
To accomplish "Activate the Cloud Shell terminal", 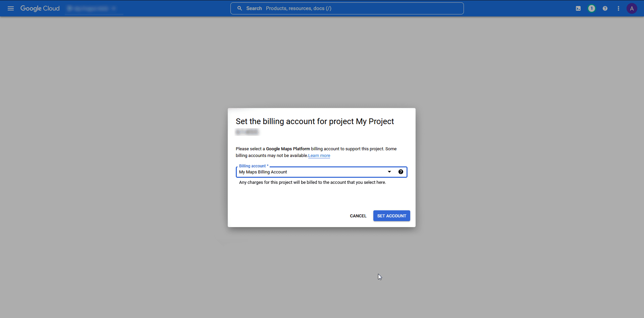I will pyautogui.click(x=578, y=8).
